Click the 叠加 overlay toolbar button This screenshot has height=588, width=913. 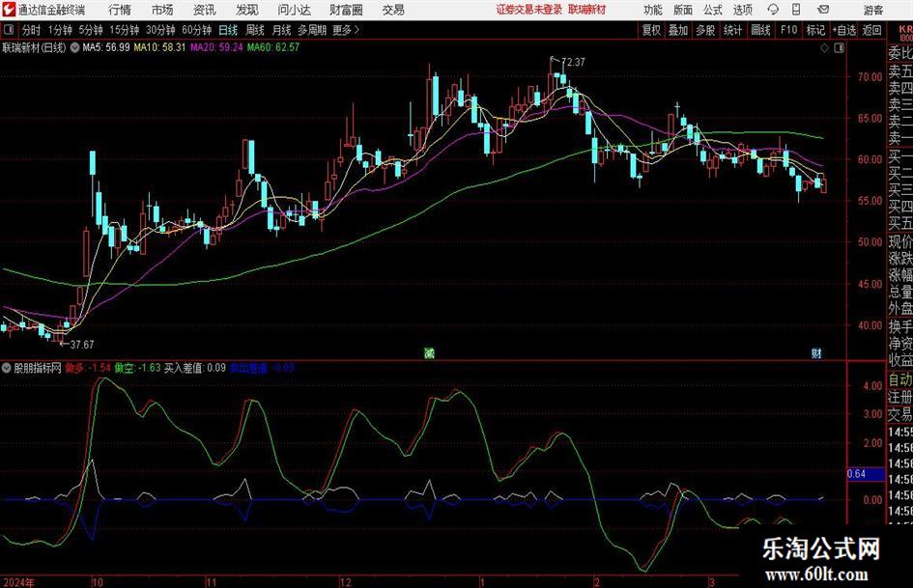tap(678, 30)
